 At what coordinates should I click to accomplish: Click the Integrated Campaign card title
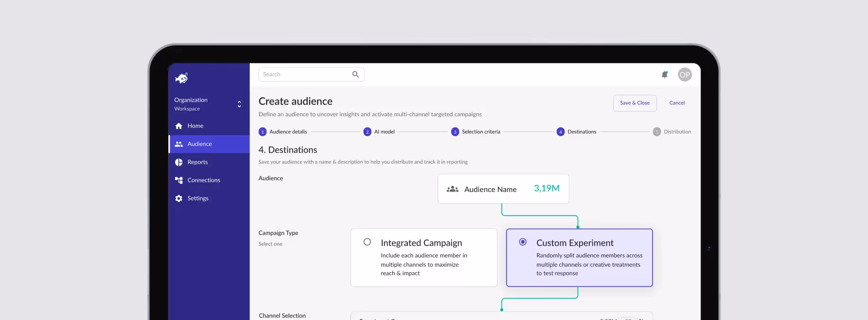tap(421, 243)
